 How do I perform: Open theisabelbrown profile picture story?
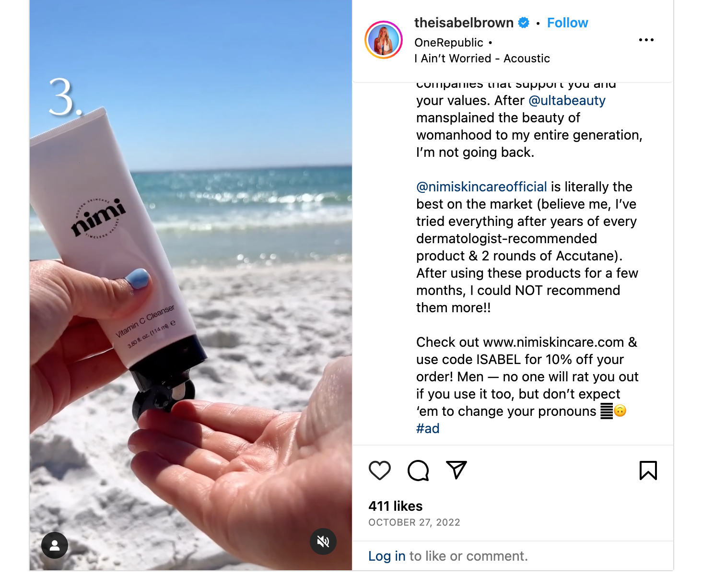coord(384,40)
